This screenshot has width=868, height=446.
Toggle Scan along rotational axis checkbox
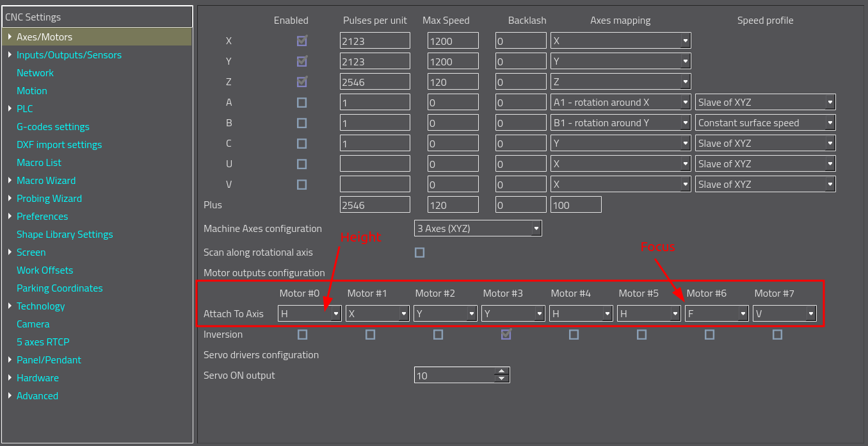(419, 252)
